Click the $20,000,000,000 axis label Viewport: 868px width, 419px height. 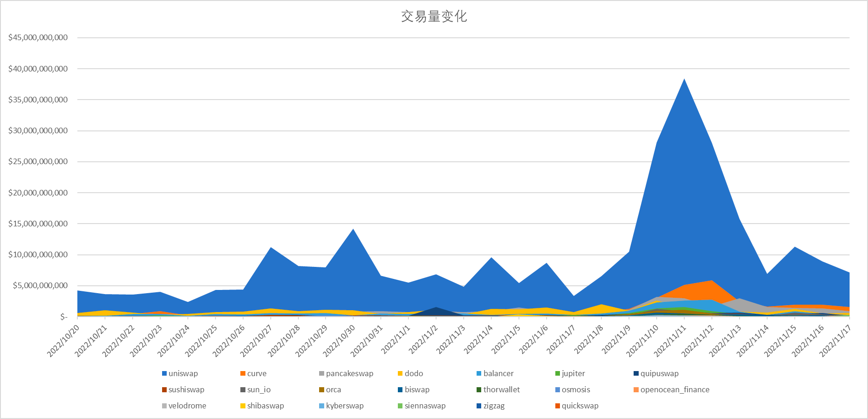point(38,193)
